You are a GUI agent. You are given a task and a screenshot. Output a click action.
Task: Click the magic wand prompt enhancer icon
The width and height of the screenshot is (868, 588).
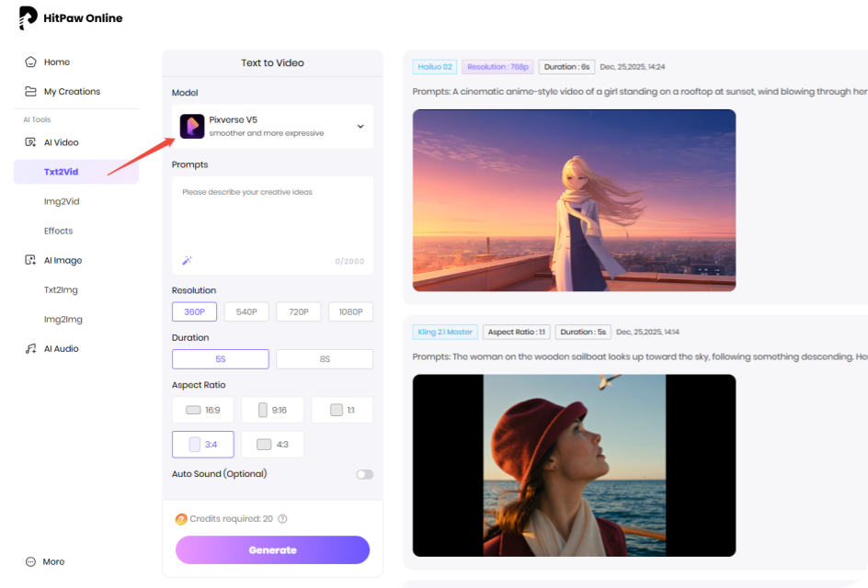point(187,261)
